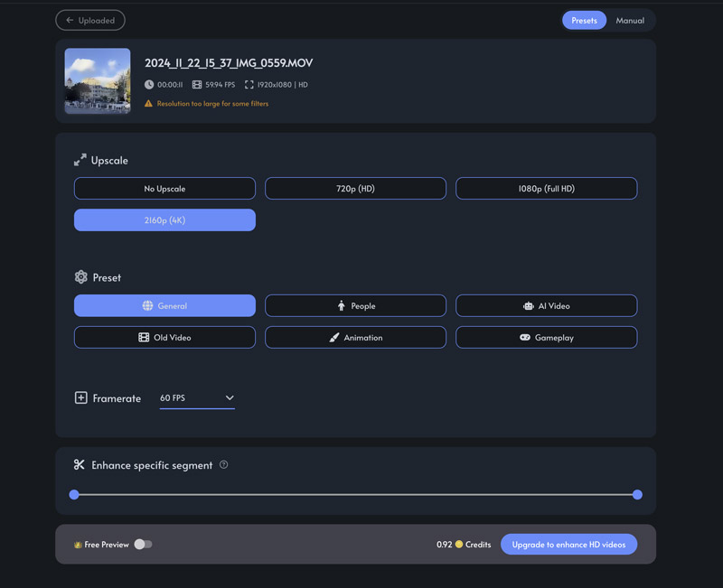This screenshot has height=588, width=723.
Task: Click the Upscale arrows icon
Action: [x=80, y=160]
